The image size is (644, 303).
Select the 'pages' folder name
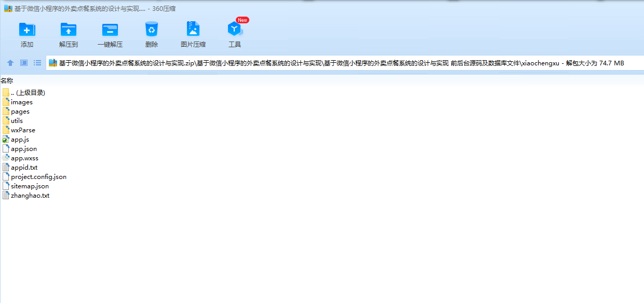(20, 112)
